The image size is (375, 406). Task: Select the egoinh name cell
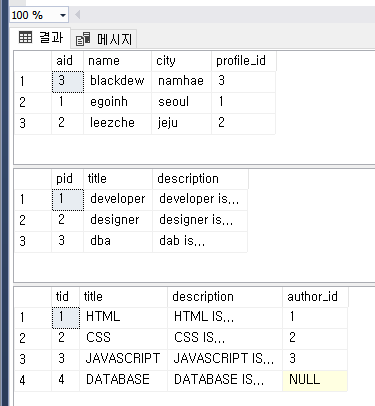pos(117,102)
